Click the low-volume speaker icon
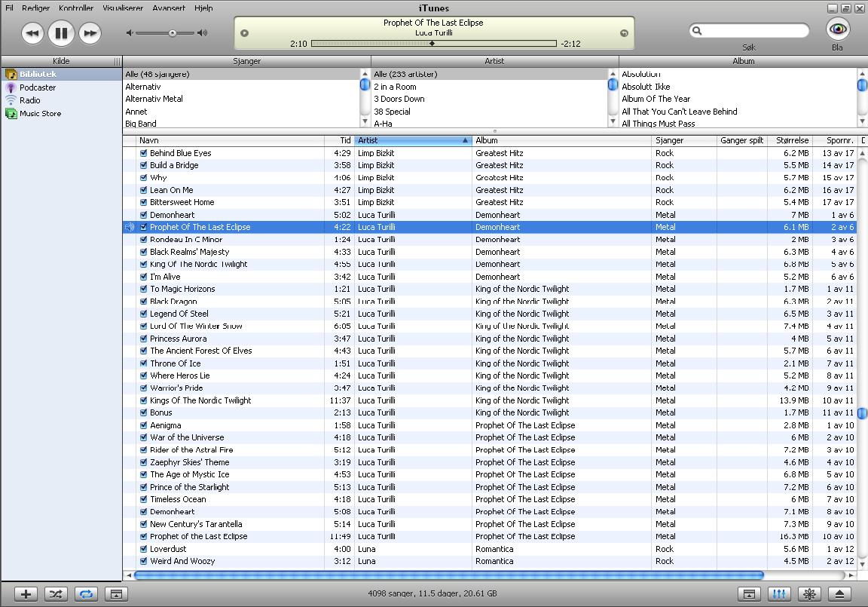Screen dimensions: 868x607 tap(130, 33)
